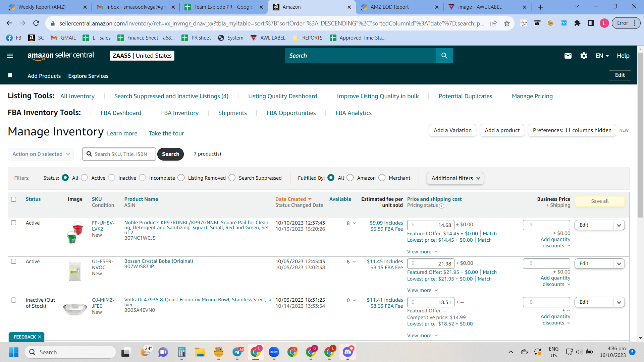This screenshot has width=644, height=362.
Task: Select the Inactive status radio button
Action: tap(112, 178)
